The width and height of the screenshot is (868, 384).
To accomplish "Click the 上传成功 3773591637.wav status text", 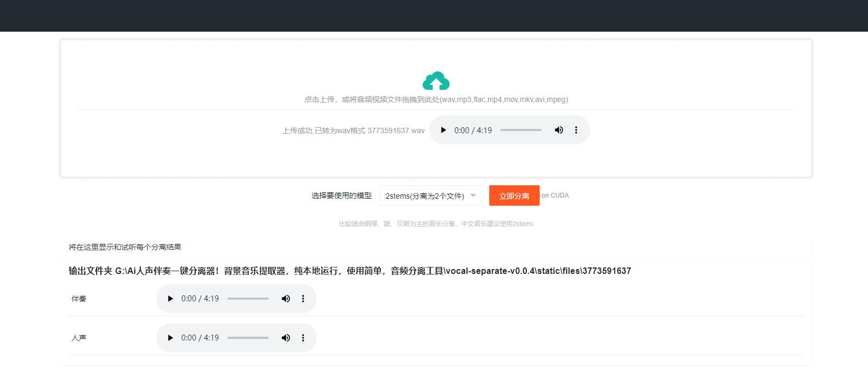I will (354, 131).
